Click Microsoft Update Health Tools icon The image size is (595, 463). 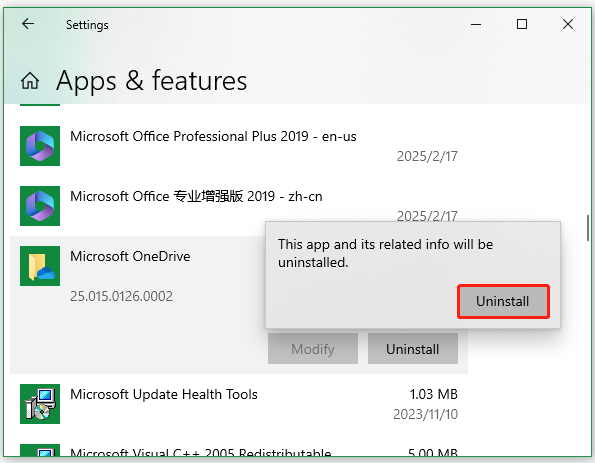[40, 404]
